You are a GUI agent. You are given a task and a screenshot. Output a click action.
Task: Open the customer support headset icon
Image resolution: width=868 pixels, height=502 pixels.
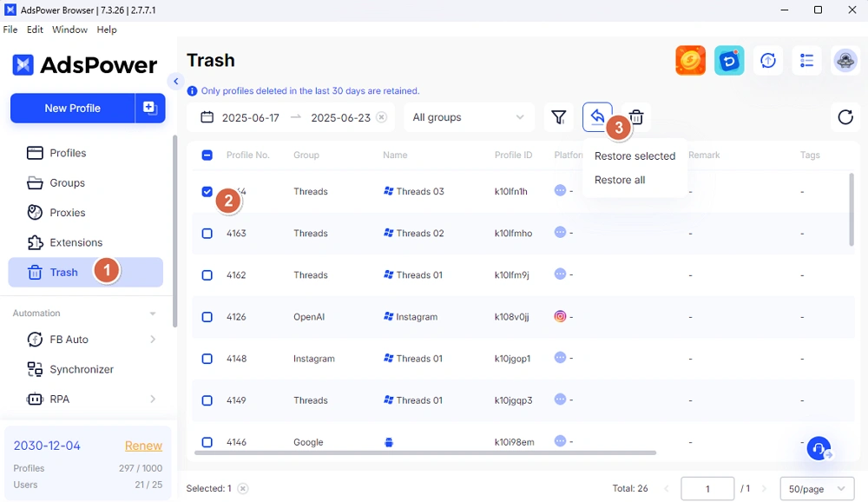point(819,448)
